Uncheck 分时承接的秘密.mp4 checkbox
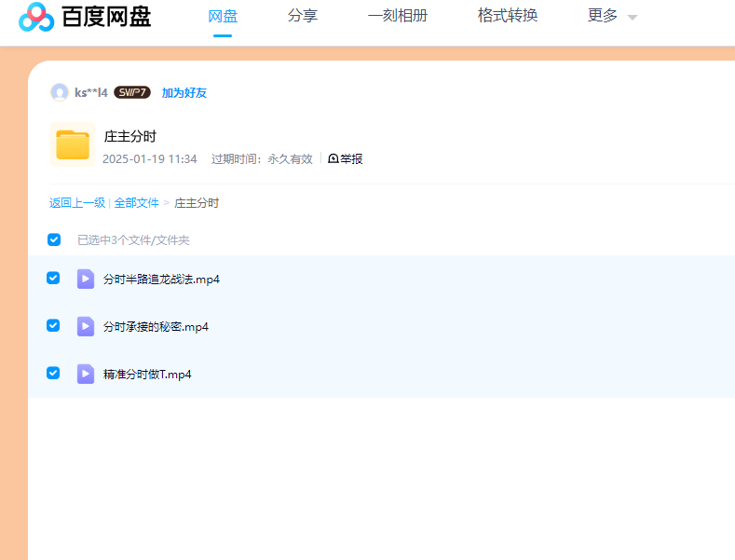The width and height of the screenshot is (735, 560). pyautogui.click(x=53, y=325)
